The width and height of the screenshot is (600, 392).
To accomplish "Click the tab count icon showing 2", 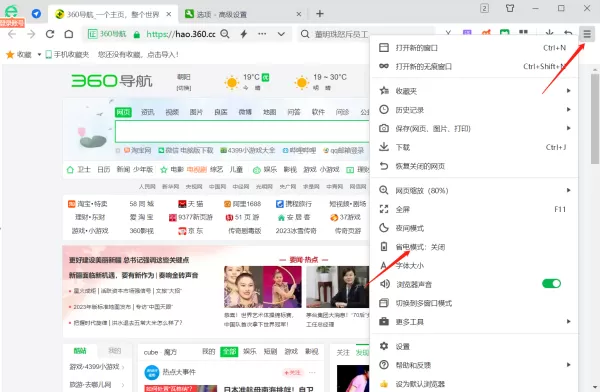I will 484,8.
